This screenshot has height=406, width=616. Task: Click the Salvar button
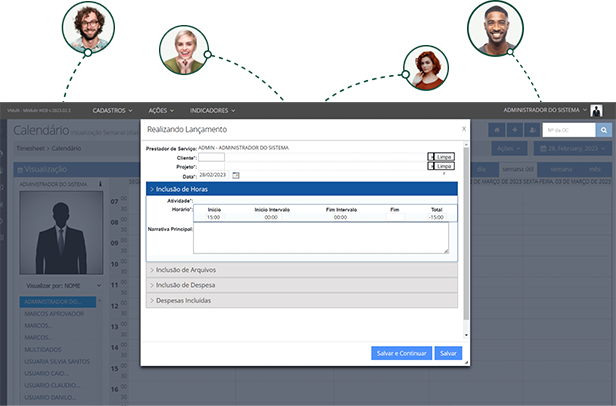pyautogui.click(x=448, y=353)
